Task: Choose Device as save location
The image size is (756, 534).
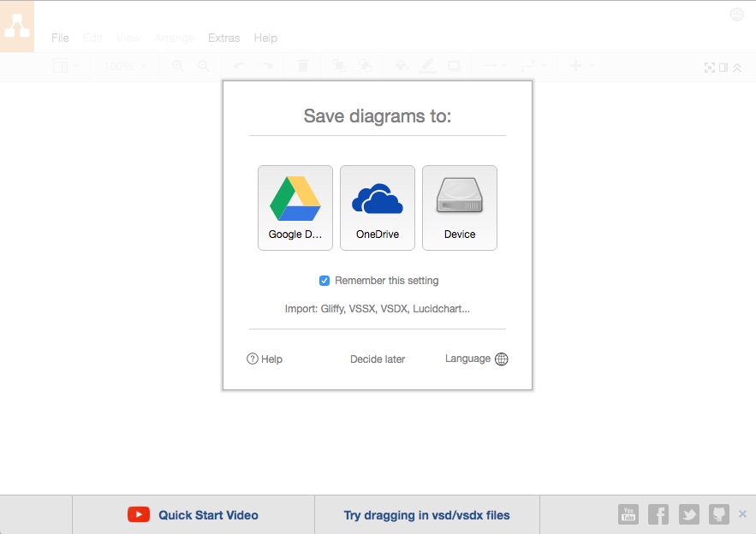Action: [x=460, y=208]
